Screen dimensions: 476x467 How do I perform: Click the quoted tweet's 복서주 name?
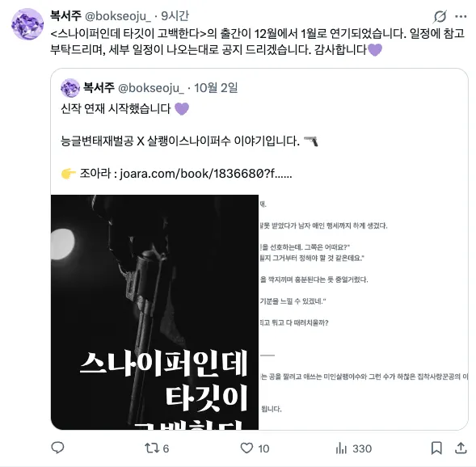point(99,88)
